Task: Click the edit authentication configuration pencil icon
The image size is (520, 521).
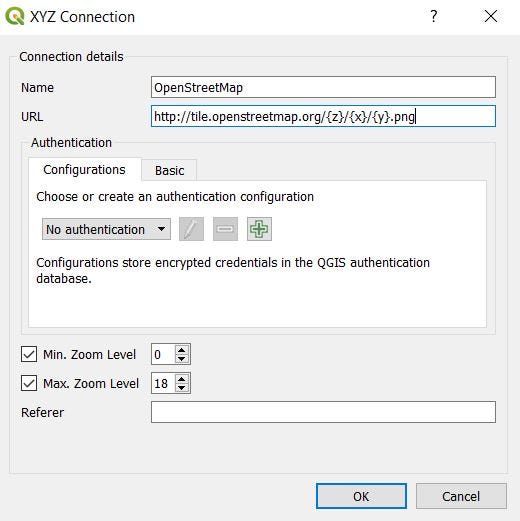Action: pos(191,229)
